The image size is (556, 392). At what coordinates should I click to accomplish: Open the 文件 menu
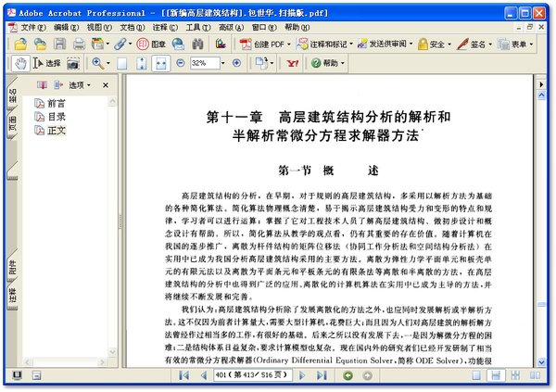33,27
